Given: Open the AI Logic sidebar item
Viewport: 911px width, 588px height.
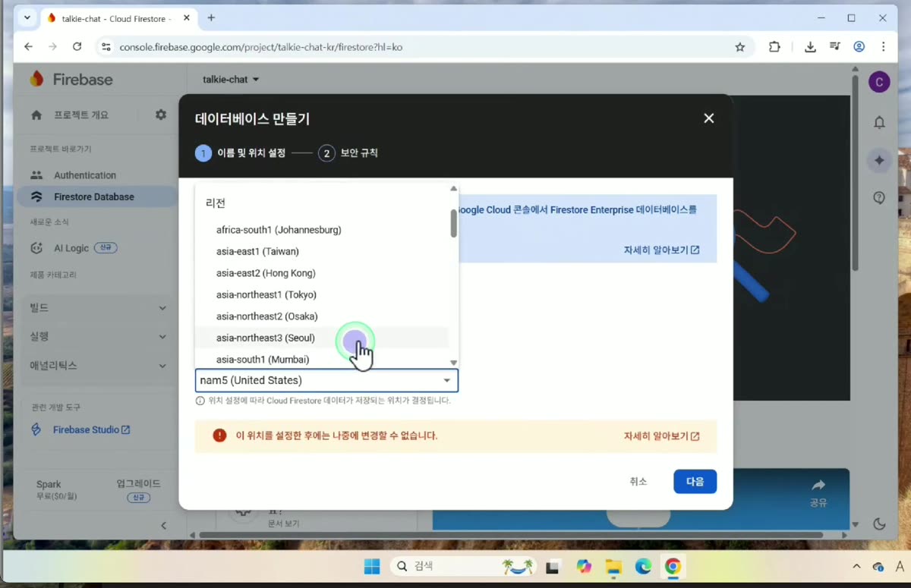Looking at the screenshot, I should pyautogui.click(x=97, y=248).
